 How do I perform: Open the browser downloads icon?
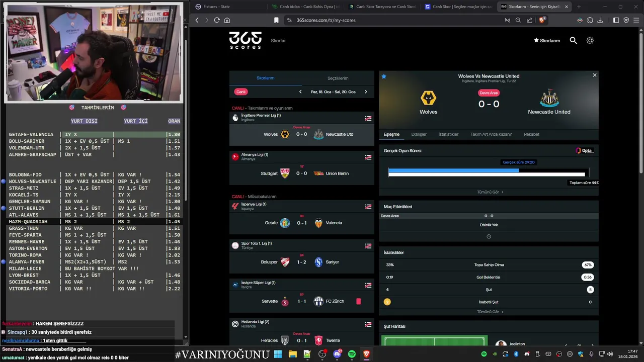(x=600, y=20)
